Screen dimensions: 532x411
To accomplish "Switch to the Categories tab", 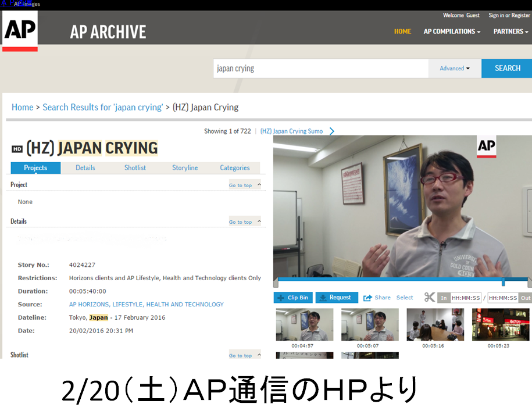I will (x=235, y=168).
